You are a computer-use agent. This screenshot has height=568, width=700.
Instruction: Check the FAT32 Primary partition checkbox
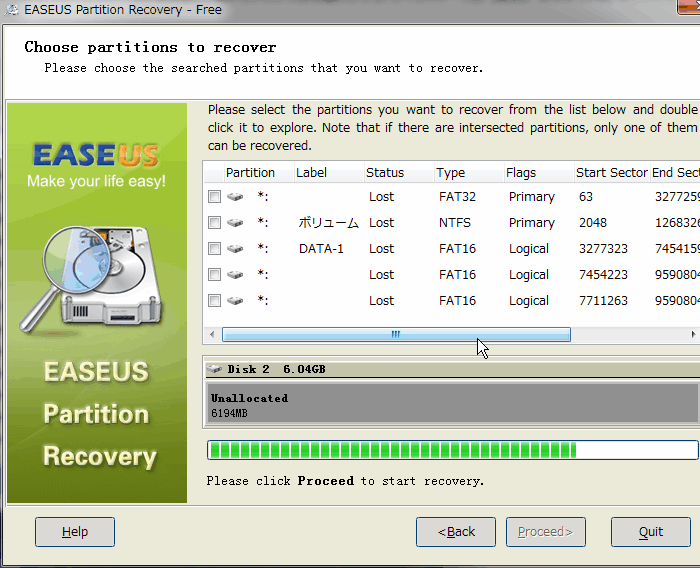214,197
